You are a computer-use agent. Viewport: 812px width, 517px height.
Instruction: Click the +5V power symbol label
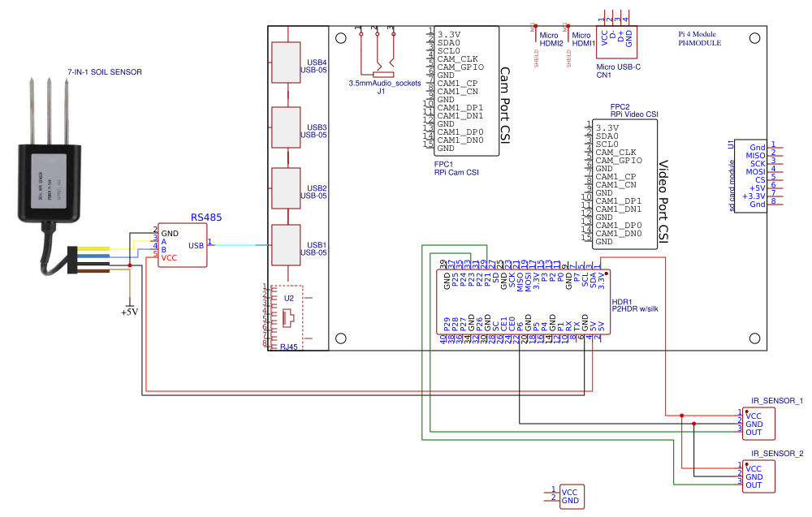coord(129,312)
